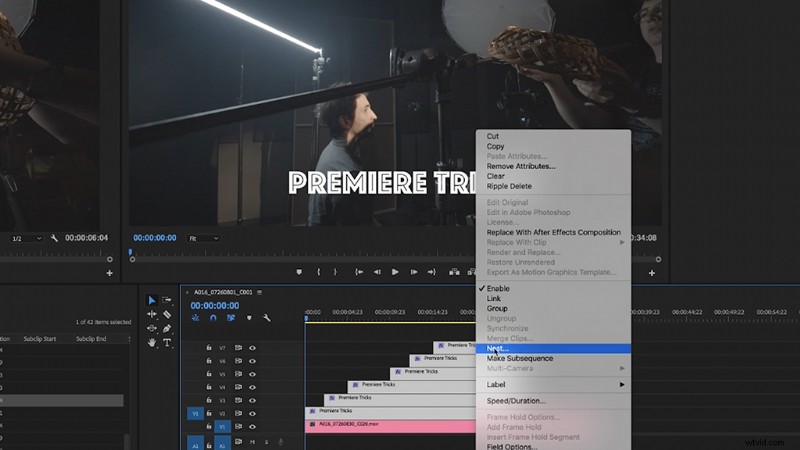
Task: Choose Copy from context menu
Action: 554,146
